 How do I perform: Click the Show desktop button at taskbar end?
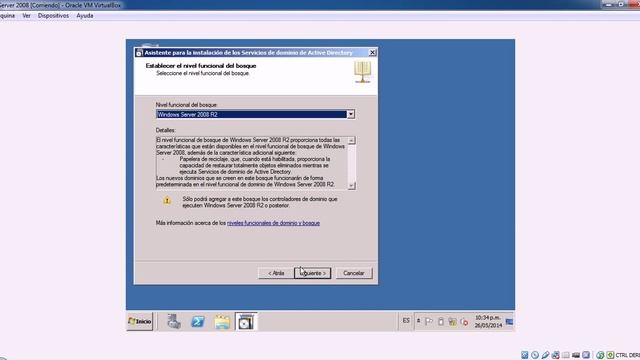click(x=509, y=322)
